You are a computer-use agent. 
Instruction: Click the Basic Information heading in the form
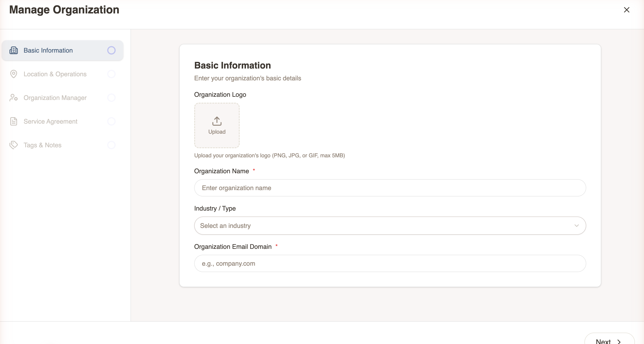click(232, 65)
